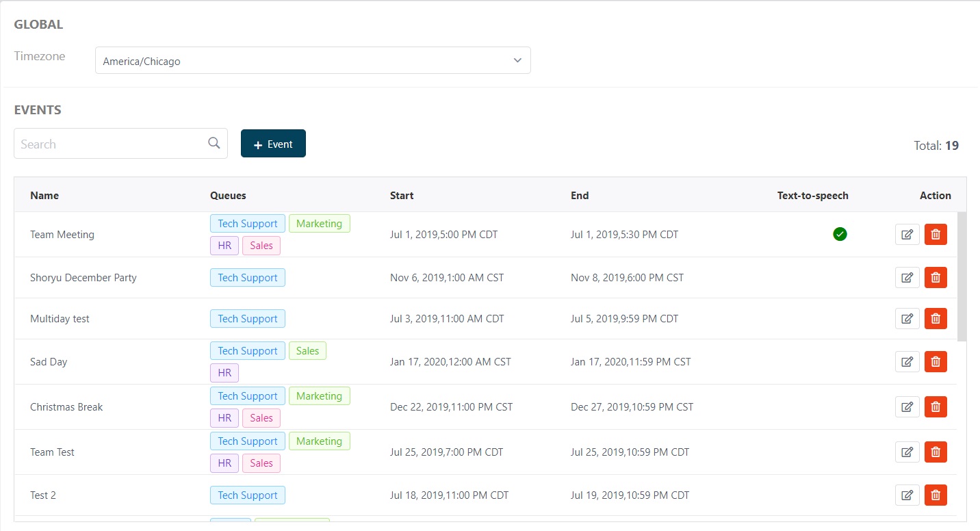980x531 pixels.
Task: Click Tech Support tag in Test 2 row
Action: point(248,495)
